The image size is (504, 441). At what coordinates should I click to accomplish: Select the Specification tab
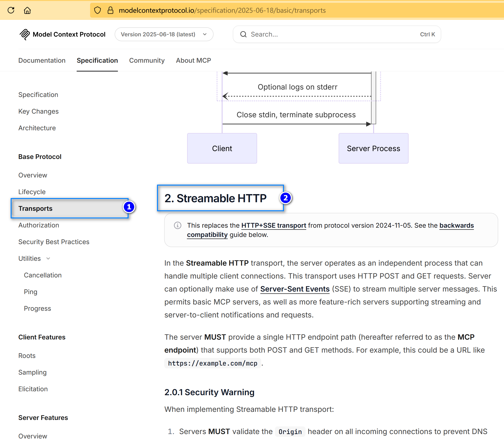tap(97, 60)
